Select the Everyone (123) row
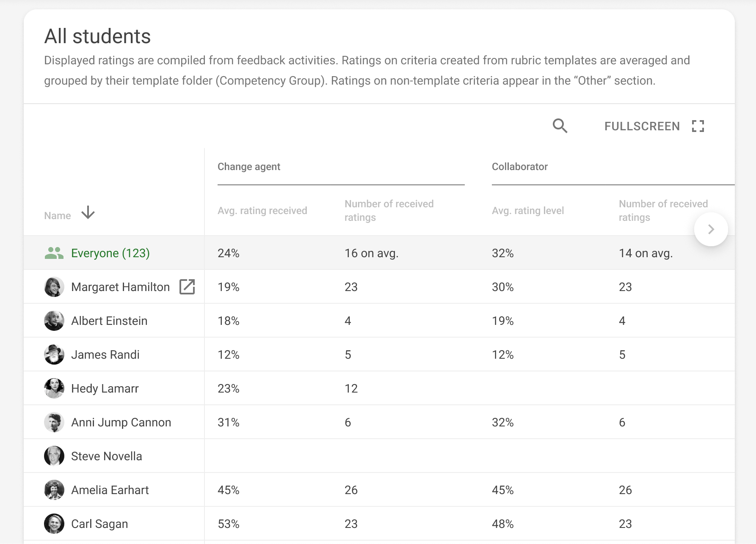The width and height of the screenshot is (756, 544). 110,253
